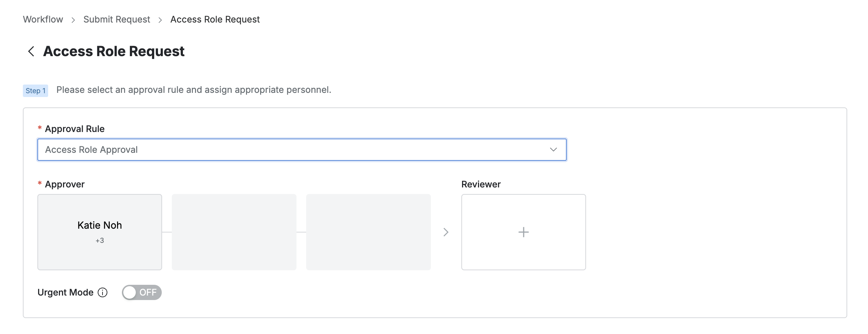Image resolution: width=868 pixels, height=334 pixels.
Task: Click the +3 additional approvers count
Action: point(100,240)
